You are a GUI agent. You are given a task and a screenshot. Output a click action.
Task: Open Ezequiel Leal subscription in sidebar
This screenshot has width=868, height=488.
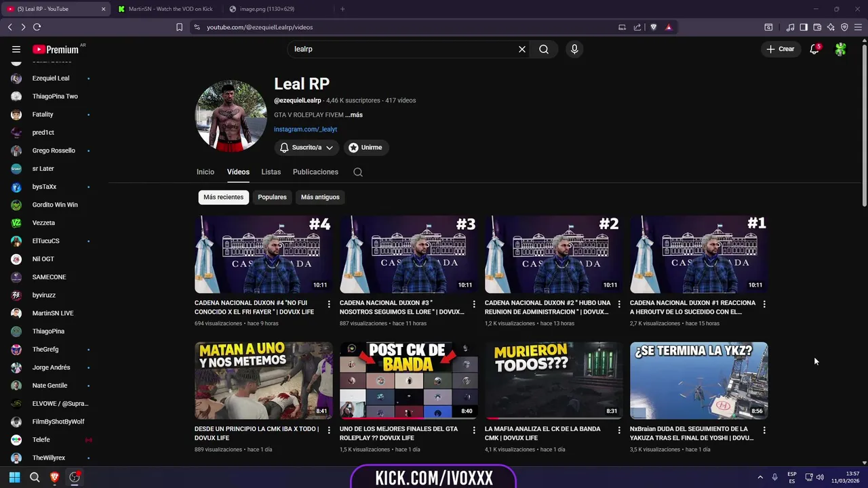point(51,78)
